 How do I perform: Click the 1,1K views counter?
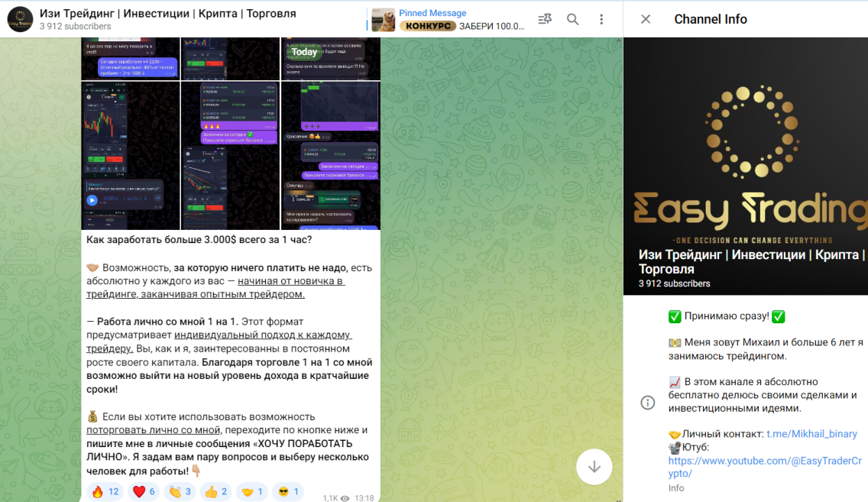tap(335, 498)
